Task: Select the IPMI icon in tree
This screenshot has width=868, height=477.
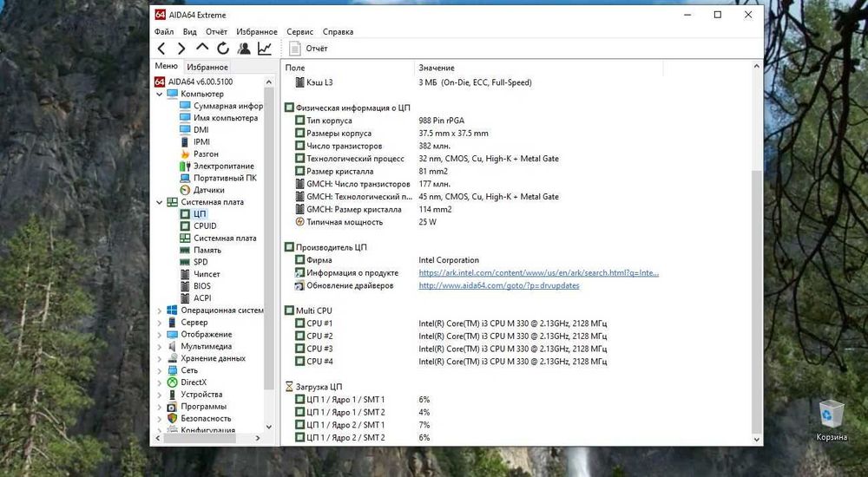Action: [185, 141]
